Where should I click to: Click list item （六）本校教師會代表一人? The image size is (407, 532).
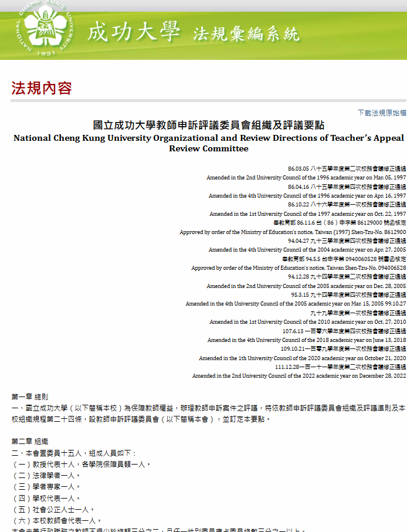[x=57, y=520]
